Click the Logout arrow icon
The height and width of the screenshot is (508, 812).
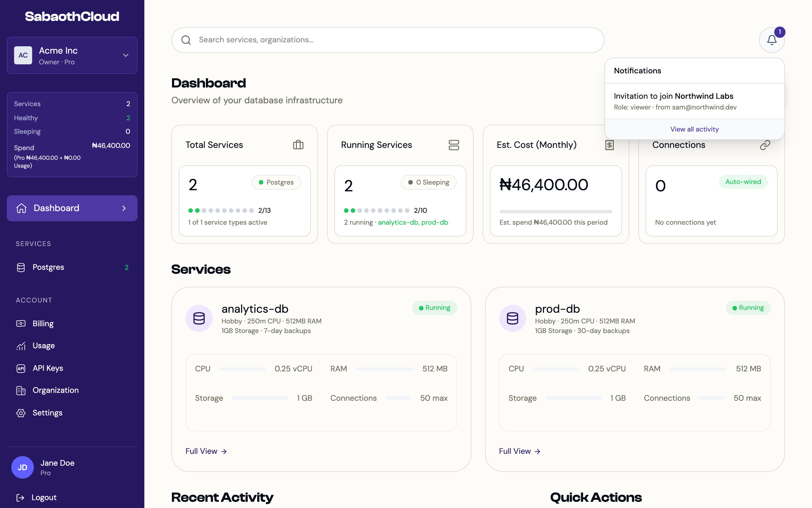[20, 498]
